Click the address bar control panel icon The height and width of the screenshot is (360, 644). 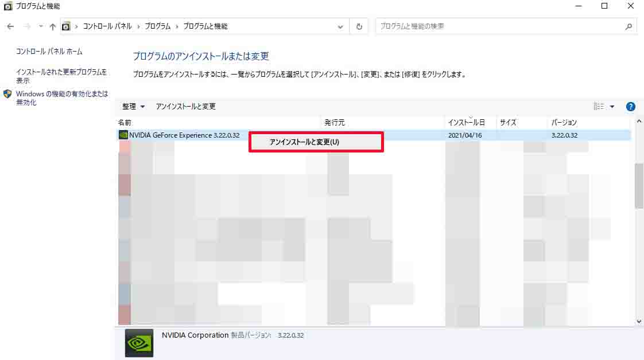65,26
